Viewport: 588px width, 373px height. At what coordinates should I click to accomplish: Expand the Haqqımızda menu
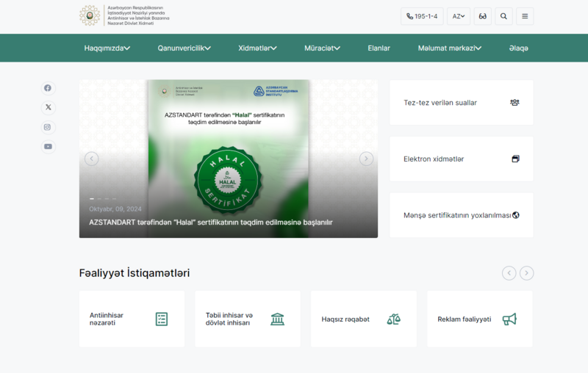pyautogui.click(x=107, y=48)
